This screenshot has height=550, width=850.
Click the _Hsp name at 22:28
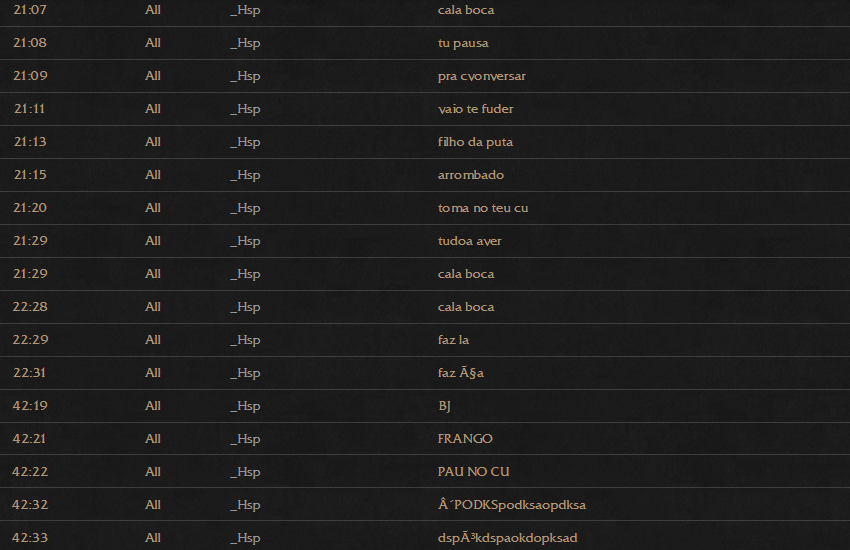click(245, 307)
